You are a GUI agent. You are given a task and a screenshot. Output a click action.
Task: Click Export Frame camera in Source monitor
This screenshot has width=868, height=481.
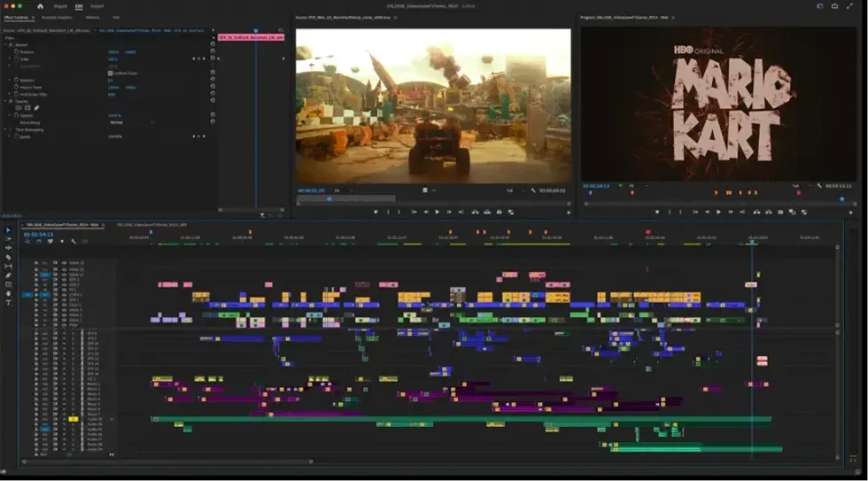tap(499, 212)
